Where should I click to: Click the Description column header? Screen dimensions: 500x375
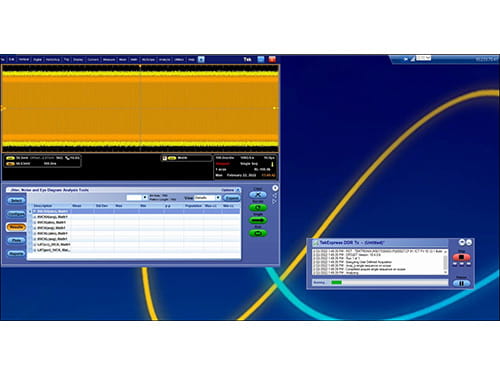(43, 206)
